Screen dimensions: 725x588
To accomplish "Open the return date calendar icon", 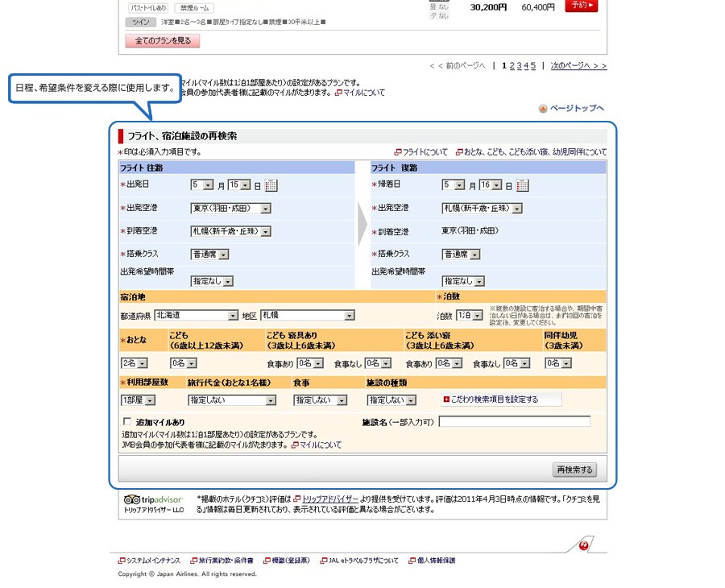I will point(523,185).
